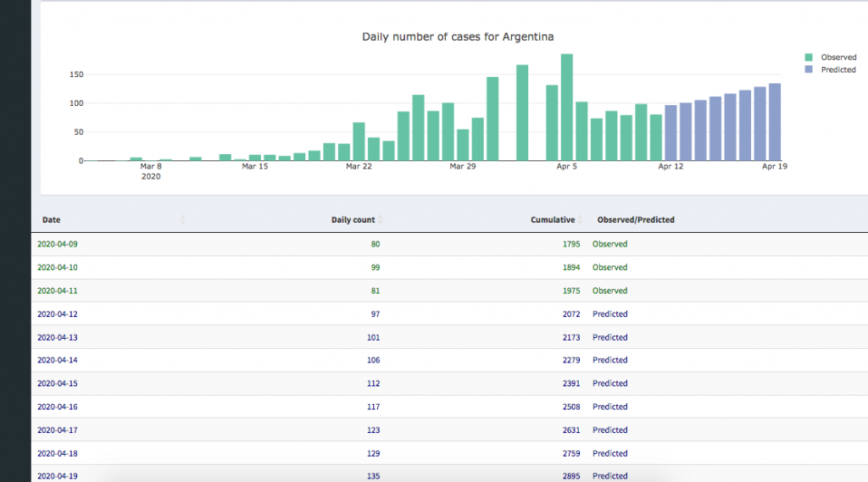Click the Observed/Predicted column header

(636, 220)
